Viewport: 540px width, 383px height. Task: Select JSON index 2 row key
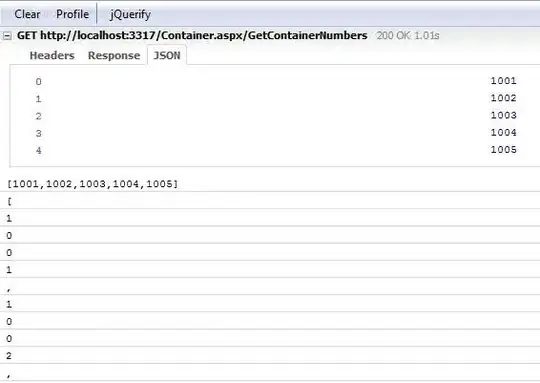38,116
